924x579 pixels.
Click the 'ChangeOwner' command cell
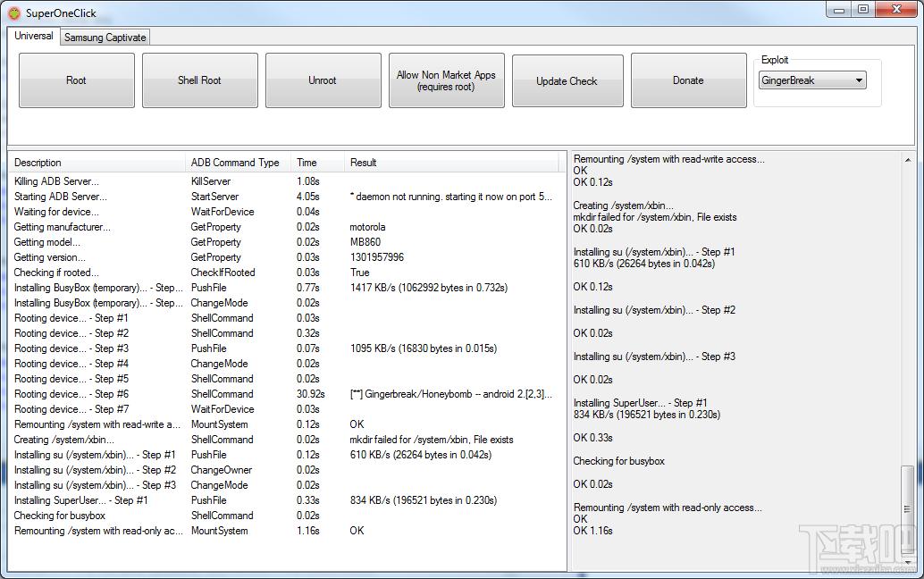click(x=222, y=470)
